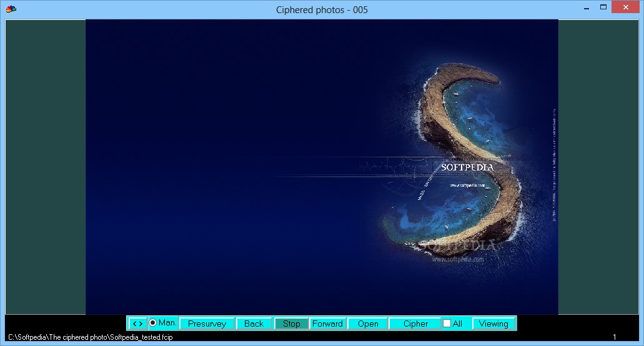This screenshot has height=346, width=644.
Task: Go to previous photo with Back
Action: 254,324
